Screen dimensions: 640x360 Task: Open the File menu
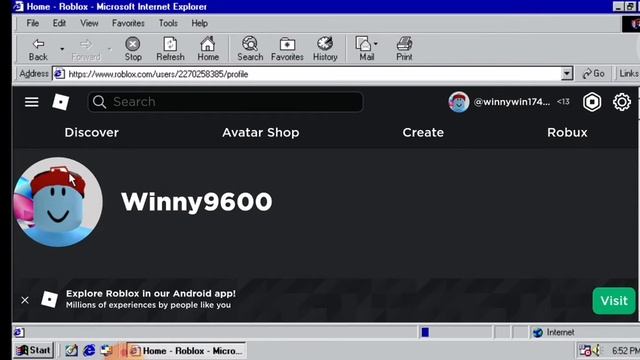(33, 23)
